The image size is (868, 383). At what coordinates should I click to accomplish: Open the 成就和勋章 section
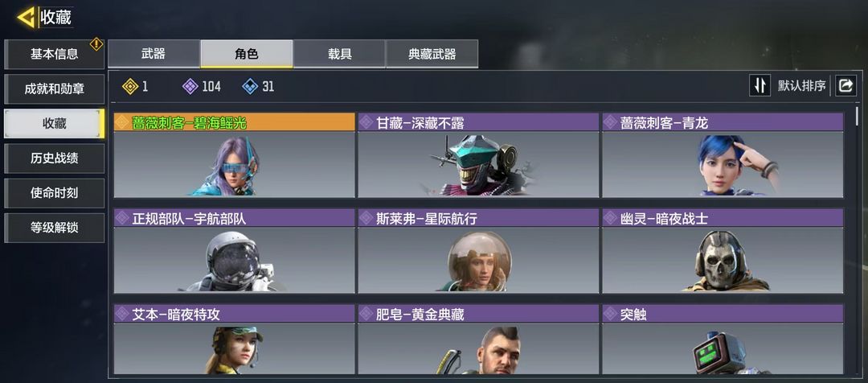coord(55,89)
